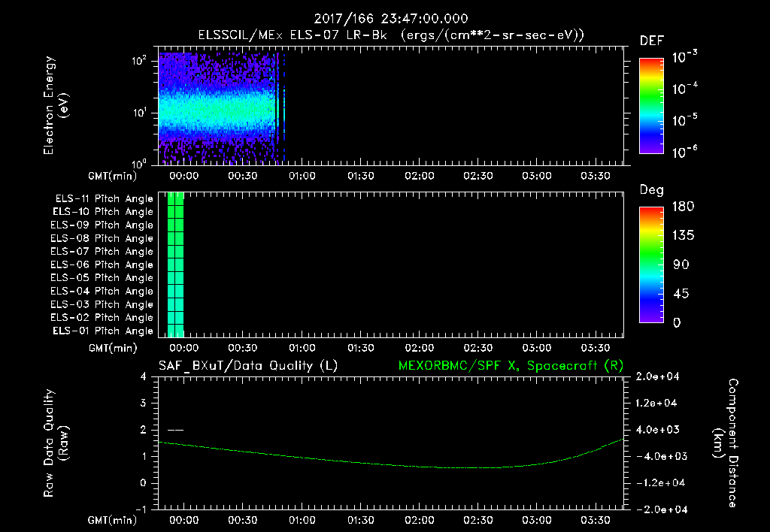Click the 180 degree scale label
The height and width of the screenshot is (532, 770).
pyautogui.click(x=683, y=207)
